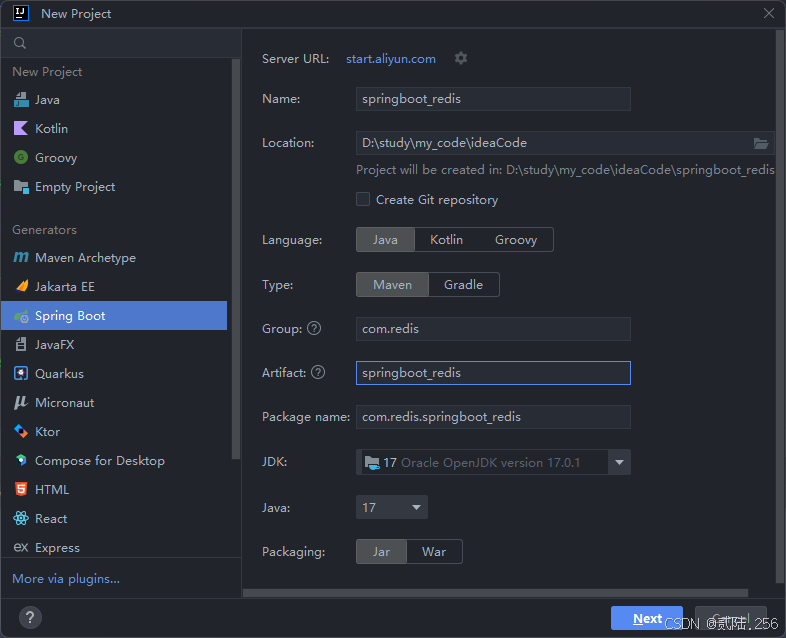Click the Java project type icon

tap(21, 100)
